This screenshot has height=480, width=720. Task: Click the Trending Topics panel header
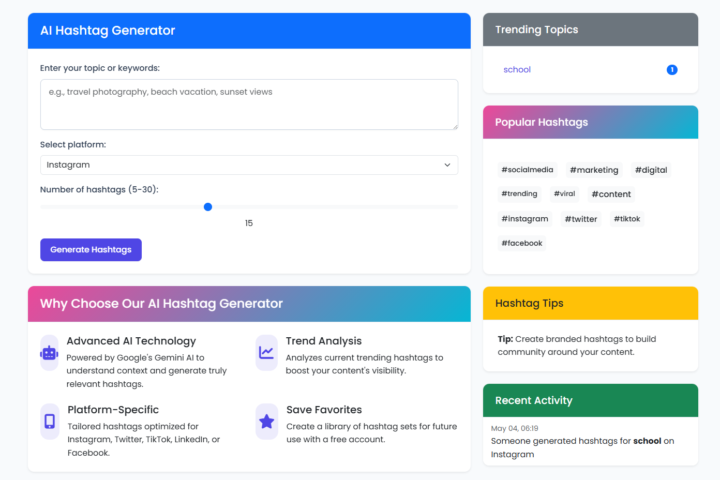tap(591, 29)
